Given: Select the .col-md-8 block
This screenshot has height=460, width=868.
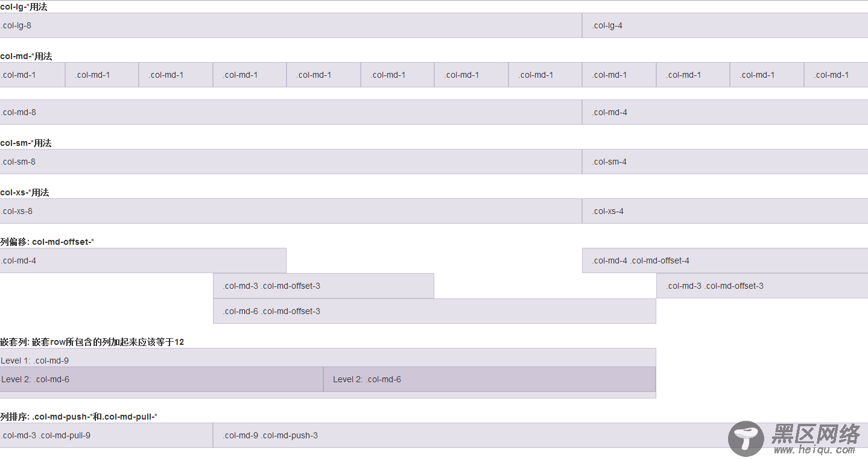Looking at the screenshot, I should (291, 112).
